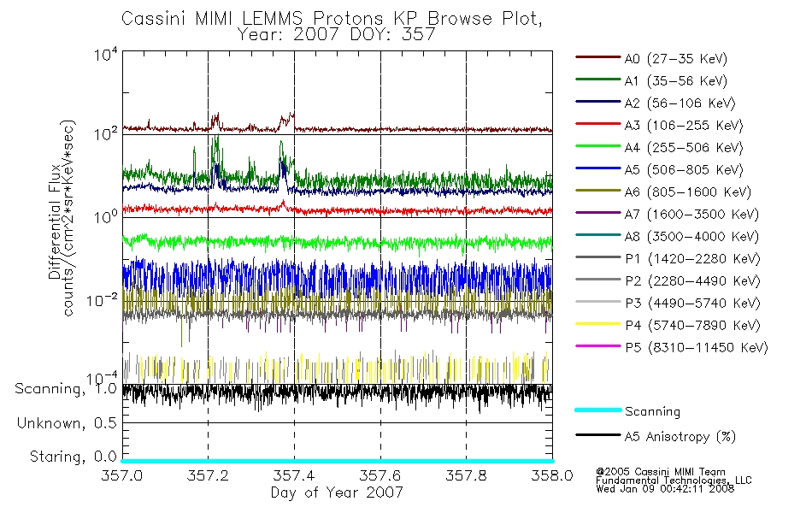Image resolution: width=812 pixels, height=513 pixels.
Task: Click the 2005 Cassini MIMI Team credit text
Action: [x=660, y=472]
